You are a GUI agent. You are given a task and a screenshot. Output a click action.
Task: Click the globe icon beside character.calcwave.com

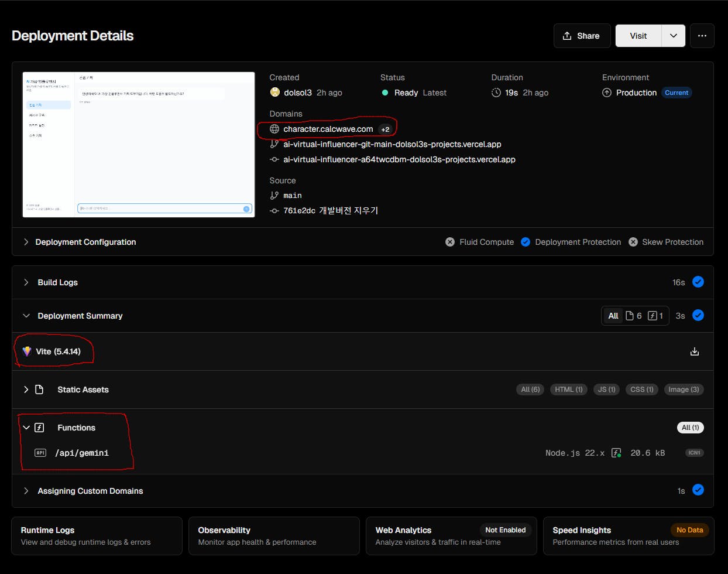pyautogui.click(x=274, y=129)
